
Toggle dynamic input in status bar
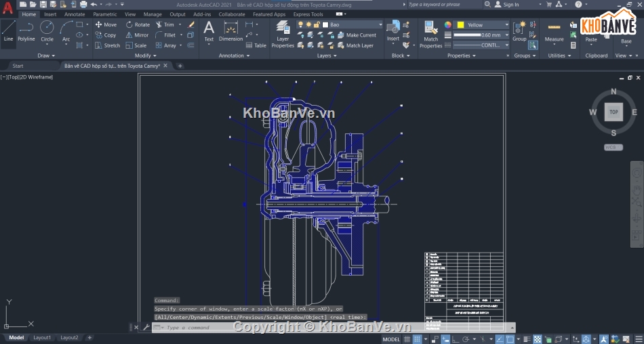click(445, 339)
